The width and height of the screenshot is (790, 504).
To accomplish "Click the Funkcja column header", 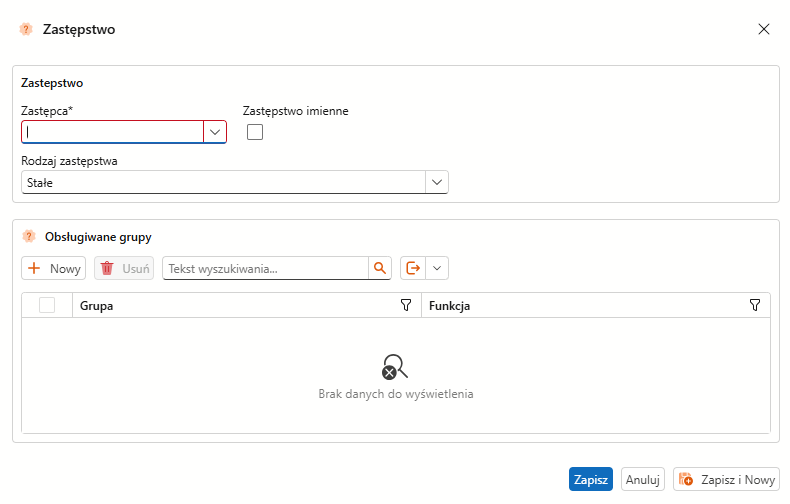I will point(596,305).
